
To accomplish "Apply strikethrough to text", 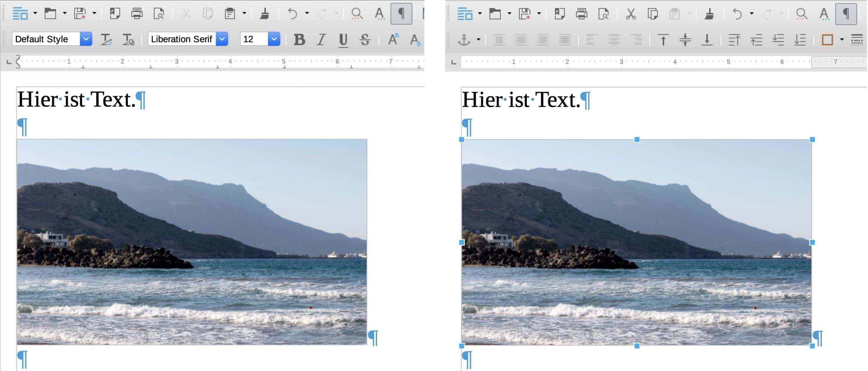I will [x=365, y=39].
